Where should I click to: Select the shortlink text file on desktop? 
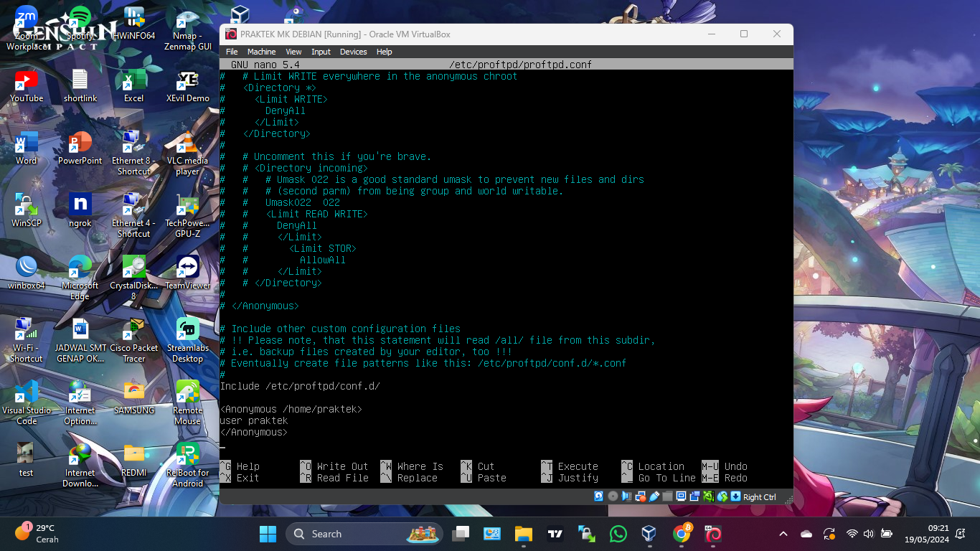click(x=80, y=86)
